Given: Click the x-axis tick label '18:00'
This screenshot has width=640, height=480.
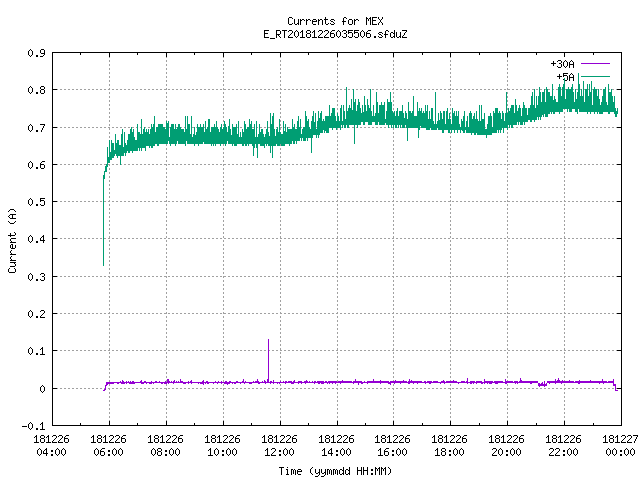Looking at the screenshot, I should [449, 452].
